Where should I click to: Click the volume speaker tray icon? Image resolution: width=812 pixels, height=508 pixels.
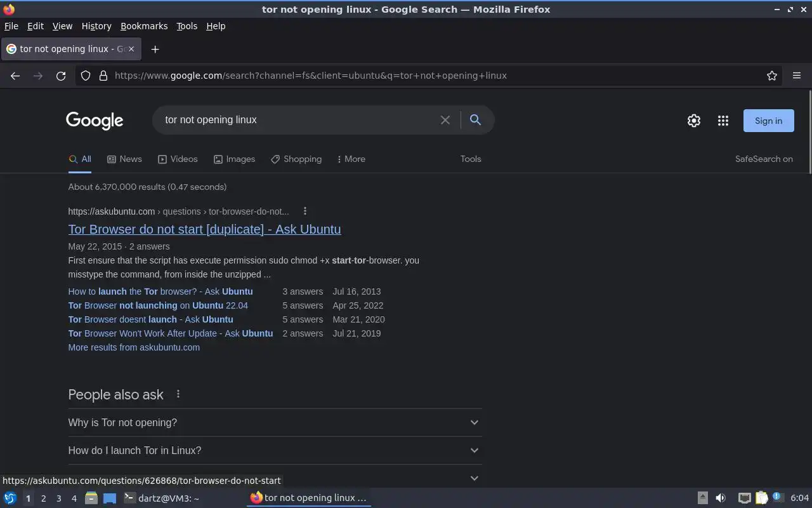click(721, 498)
